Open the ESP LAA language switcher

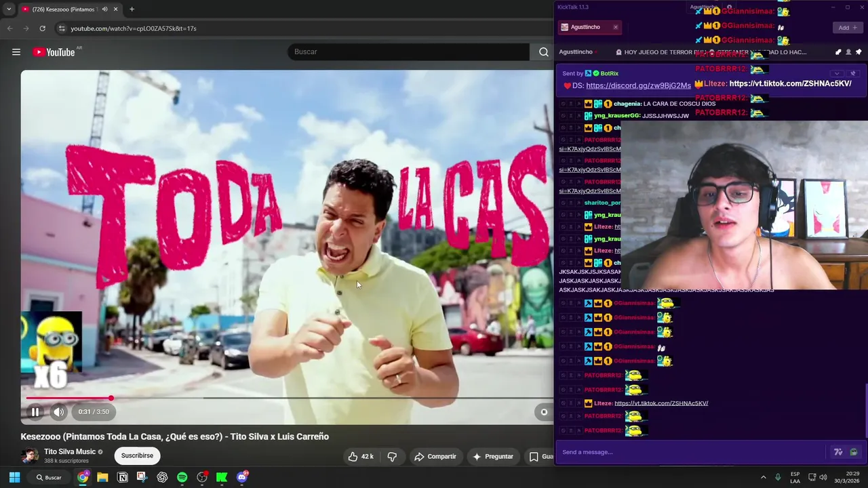795,477
